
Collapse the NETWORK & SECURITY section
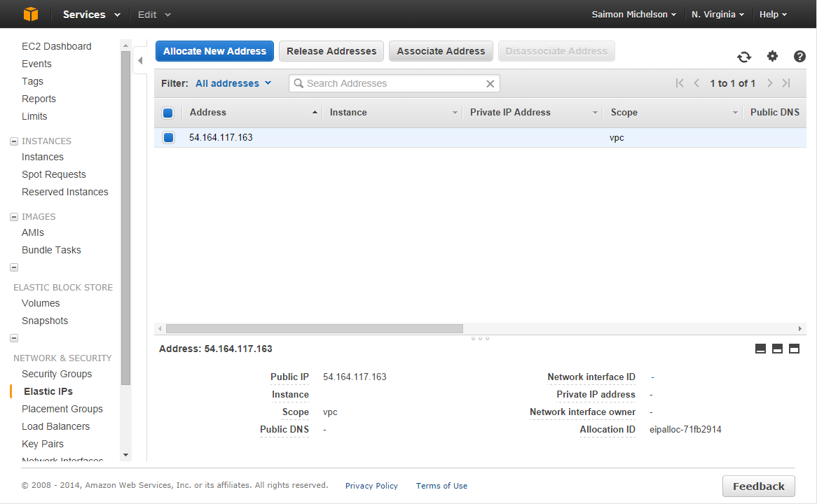point(14,338)
